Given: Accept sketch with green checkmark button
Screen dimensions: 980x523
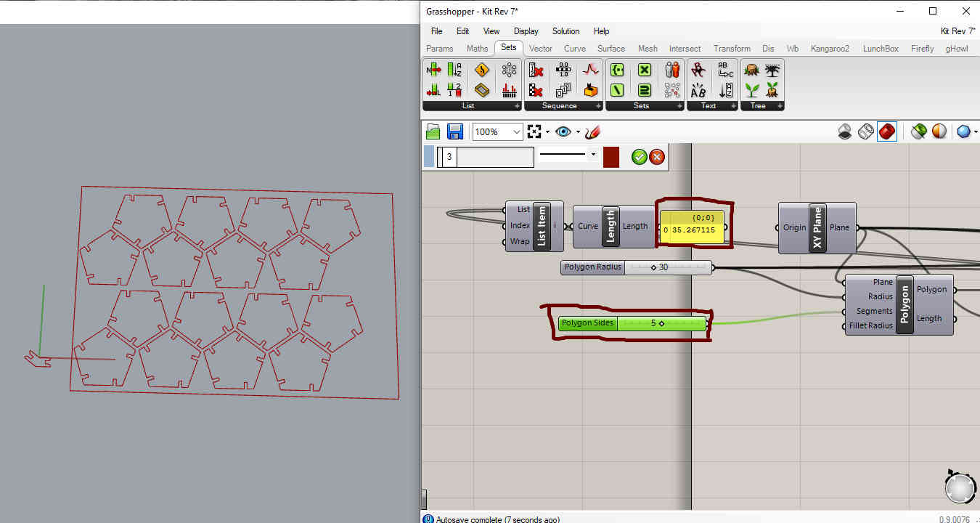Looking at the screenshot, I should pyautogui.click(x=640, y=157).
